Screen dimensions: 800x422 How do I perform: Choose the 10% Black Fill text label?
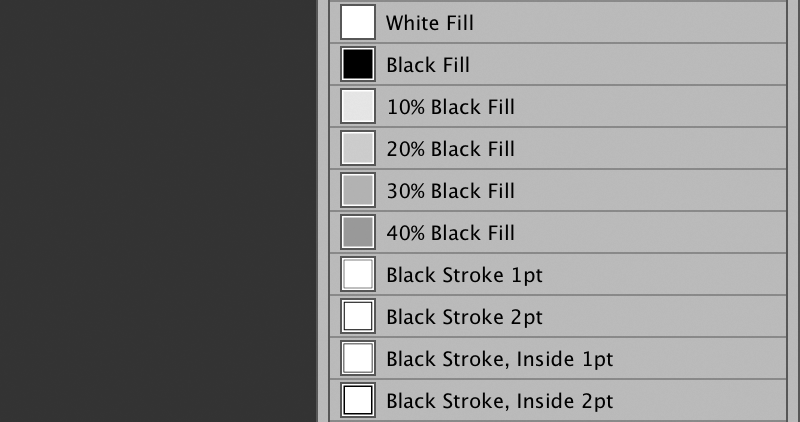click(x=451, y=107)
